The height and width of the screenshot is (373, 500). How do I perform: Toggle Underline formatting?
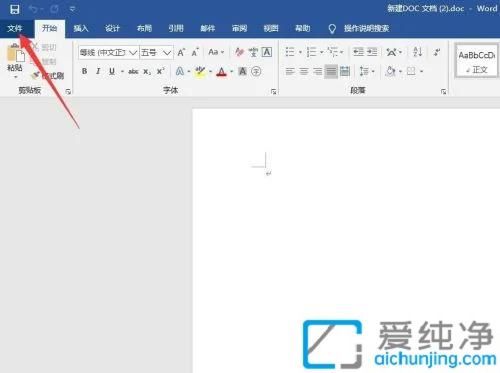tap(112, 71)
